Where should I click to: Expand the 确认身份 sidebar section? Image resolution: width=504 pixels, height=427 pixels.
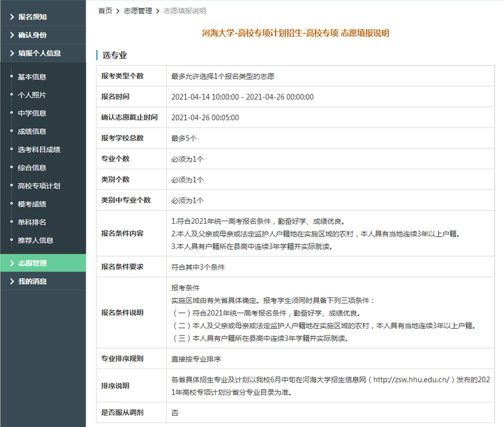[32, 35]
